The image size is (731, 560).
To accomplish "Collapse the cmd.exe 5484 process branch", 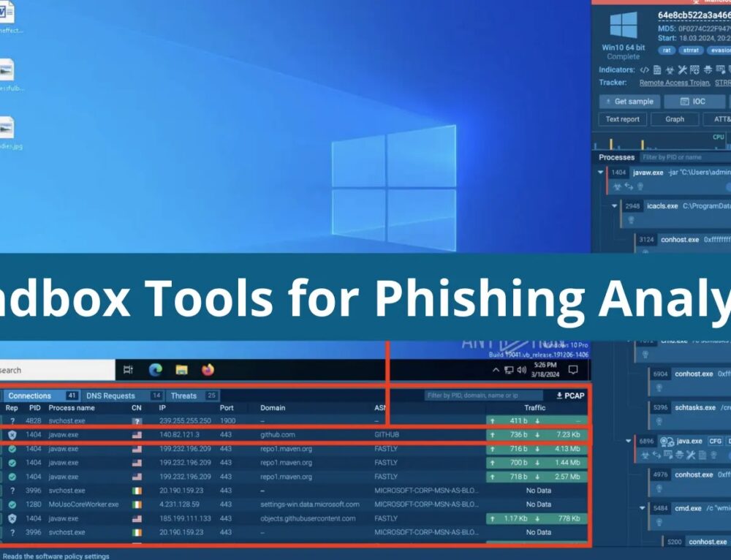I will tap(642, 507).
